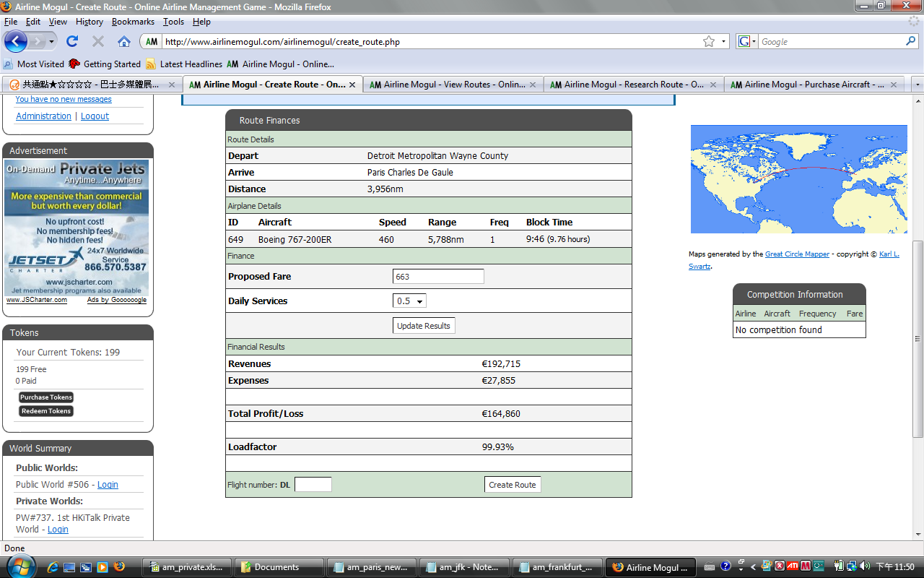Image resolution: width=924 pixels, height=578 pixels.
Task: Go to the Firefox Home page icon
Action: (123, 41)
